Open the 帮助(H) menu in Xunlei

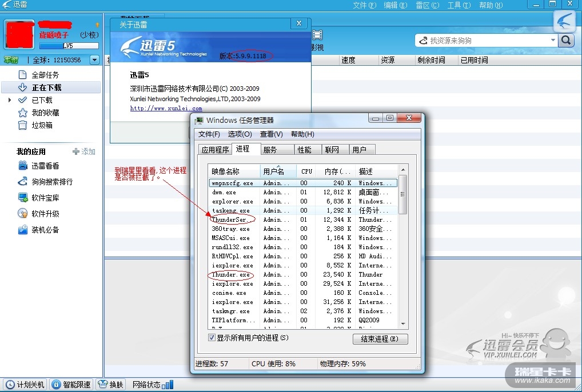click(x=491, y=5)
